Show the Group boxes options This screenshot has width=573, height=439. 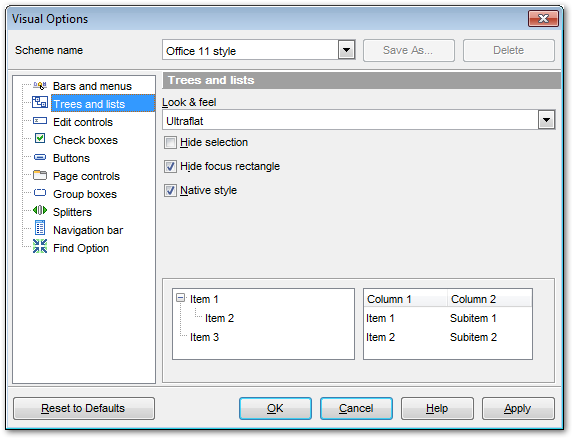pyautogui.click(x=85, y=194)
